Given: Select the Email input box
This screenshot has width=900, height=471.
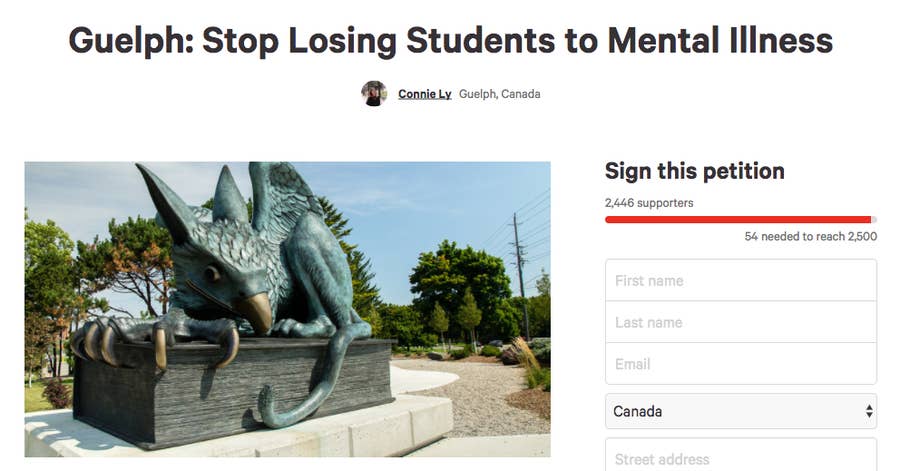Looking at the screenshot, I should (740, 364).
